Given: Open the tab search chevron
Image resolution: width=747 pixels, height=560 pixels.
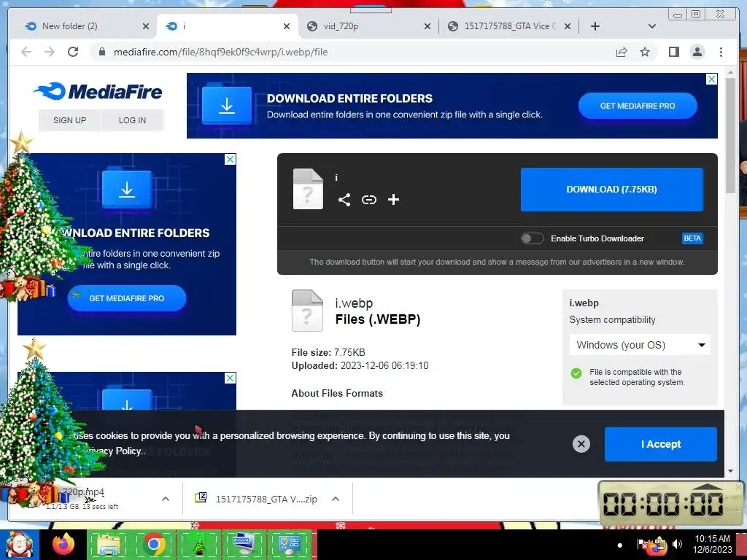Looking at the screenshot, I should point(651,26).
